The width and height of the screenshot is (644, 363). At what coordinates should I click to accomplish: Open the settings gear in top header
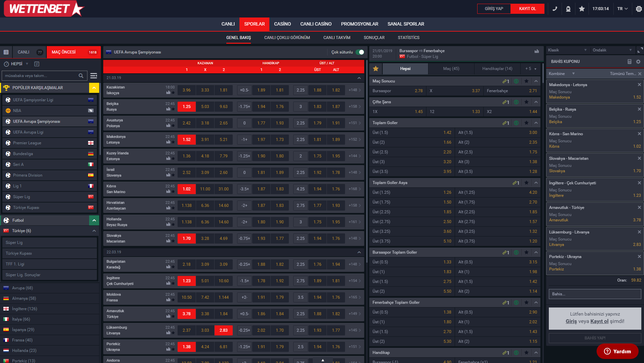[x=639, y=9]
